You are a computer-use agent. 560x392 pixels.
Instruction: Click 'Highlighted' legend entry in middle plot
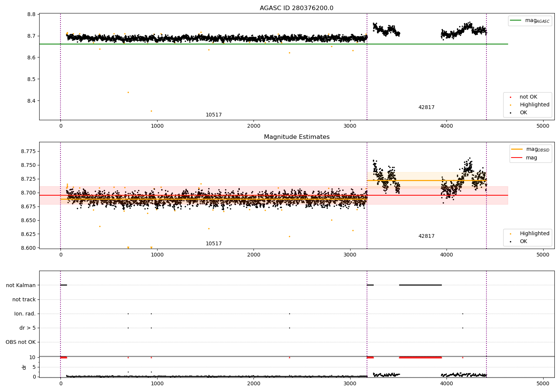[530, 234]
